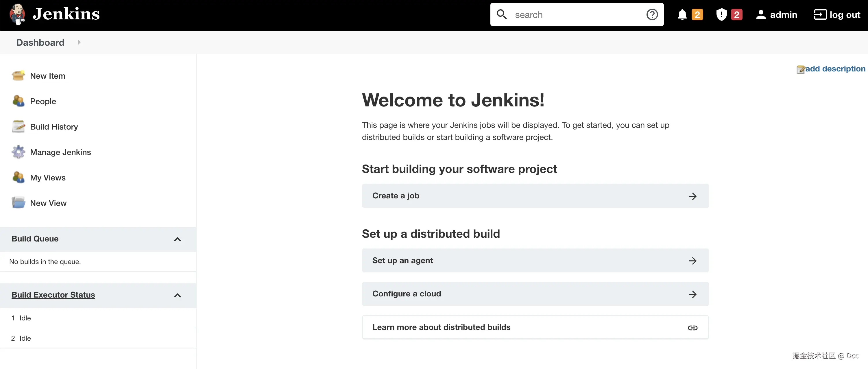Viewport: 868px width, 369px height.
Task: Open security warnings shield icon
Action: tap(721, 15)
